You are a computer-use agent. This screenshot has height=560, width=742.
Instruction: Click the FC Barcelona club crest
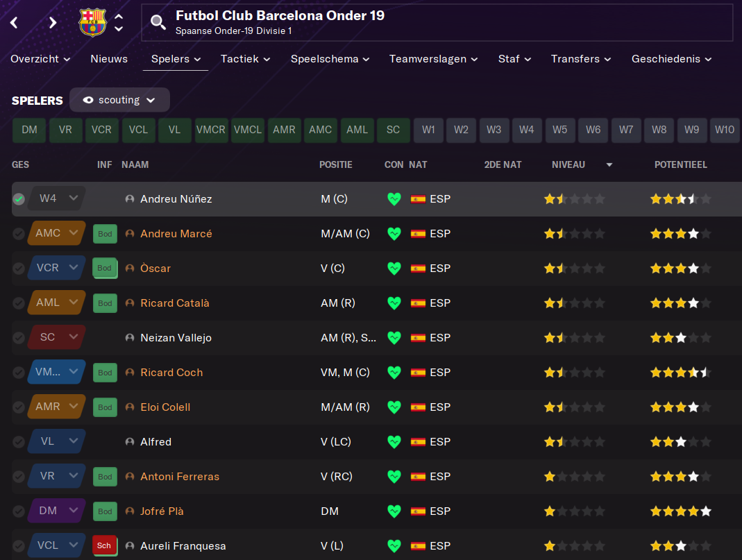pos(93,22)
